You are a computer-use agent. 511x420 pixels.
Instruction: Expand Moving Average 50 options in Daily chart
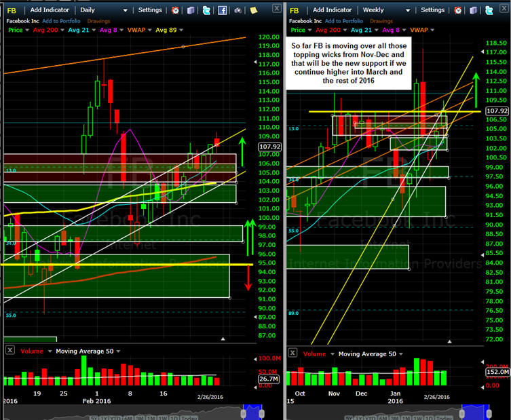tap(118, 351)
